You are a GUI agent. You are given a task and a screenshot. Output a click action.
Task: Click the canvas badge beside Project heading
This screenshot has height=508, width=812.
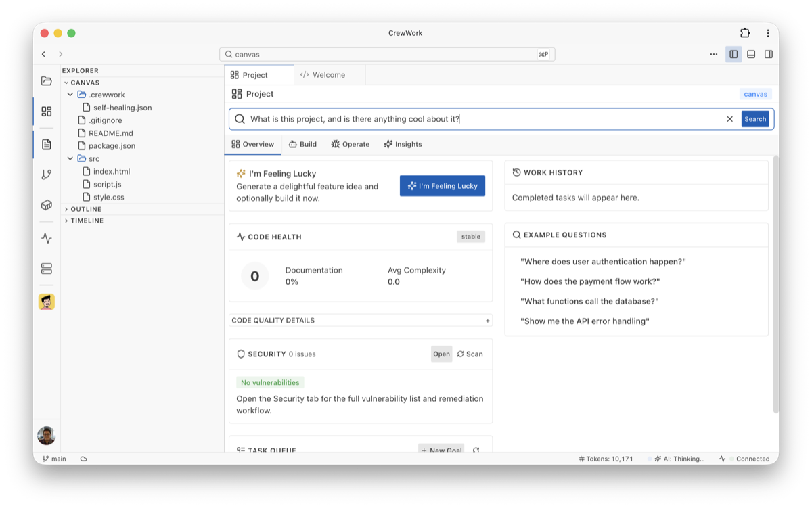click(x=756, y=94)
